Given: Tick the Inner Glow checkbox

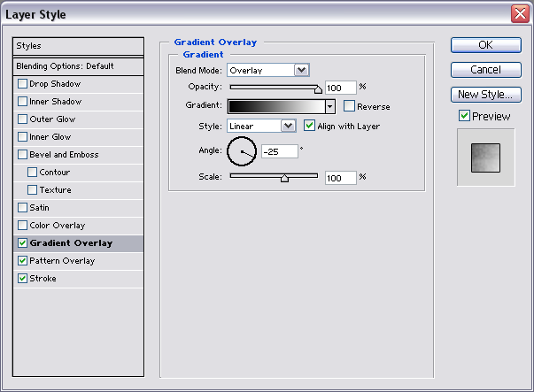Looking at the screenshot, I should coord(22,137).
